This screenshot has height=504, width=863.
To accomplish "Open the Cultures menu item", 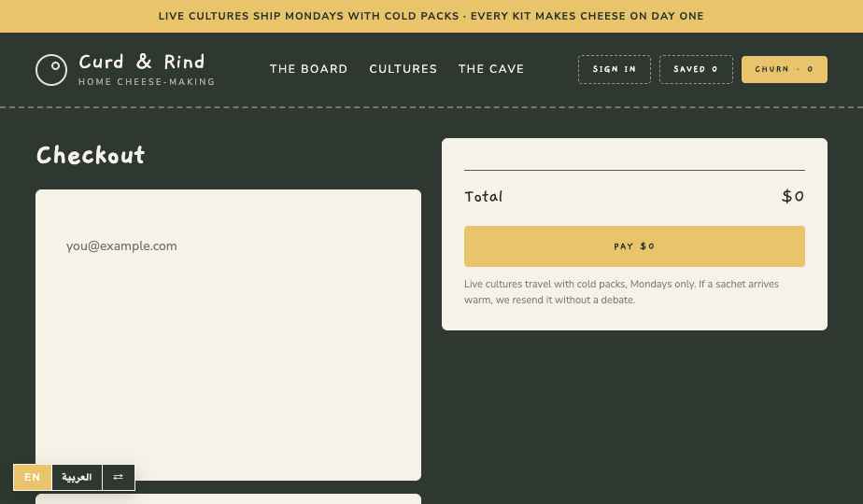I will coord(403,69).
